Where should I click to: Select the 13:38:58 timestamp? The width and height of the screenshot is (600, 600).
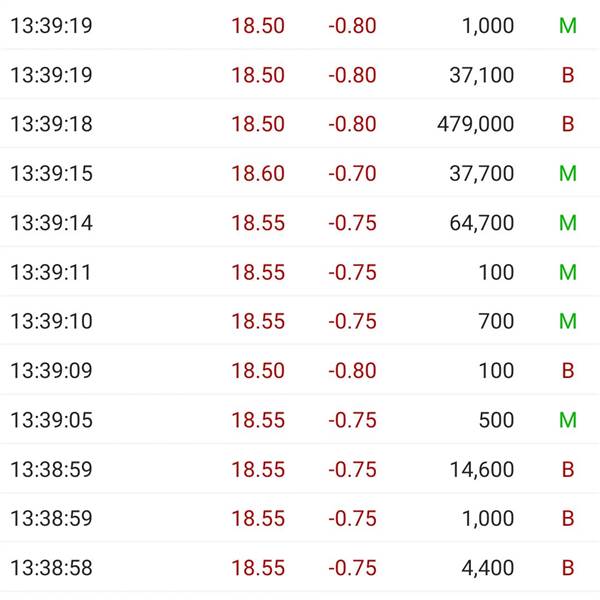(51, 567)
